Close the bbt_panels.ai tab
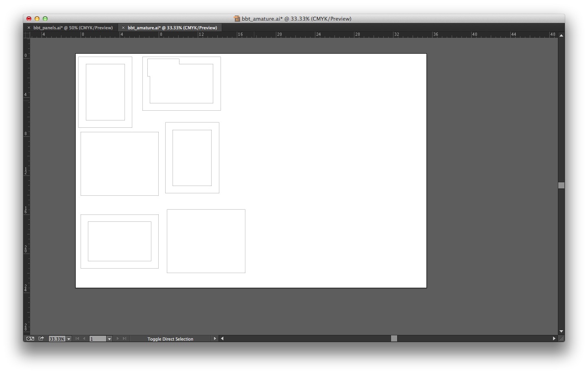The height and width of the screenshot is (374, 588). pyautogui.click(x=28, y=28)
